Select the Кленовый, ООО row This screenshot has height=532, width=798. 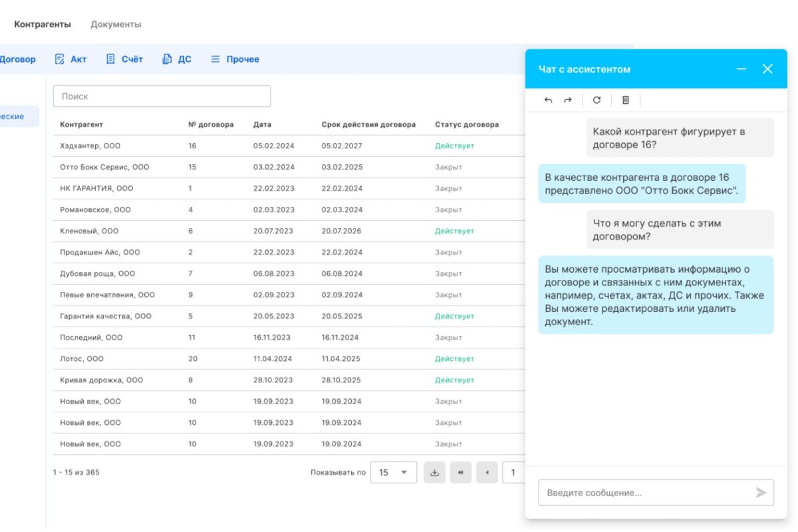289,231
